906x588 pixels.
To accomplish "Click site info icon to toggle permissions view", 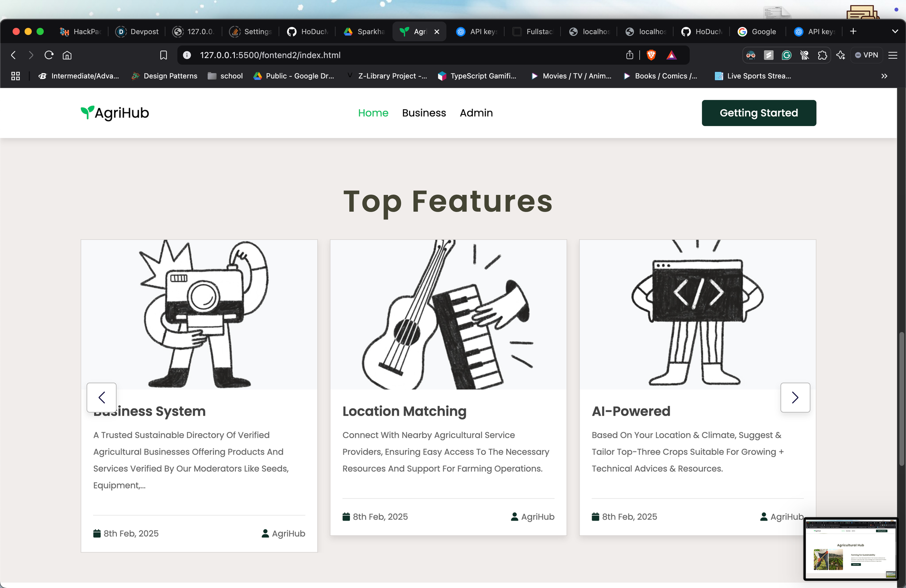I will pyautogui.click(x=186, y=55).
